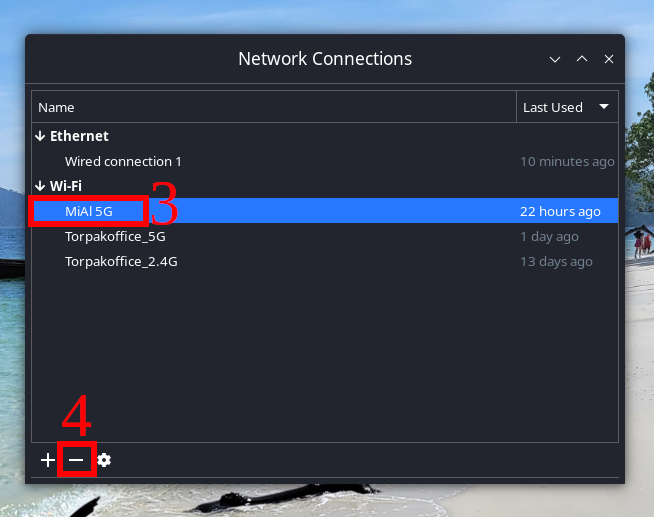The width and height of the screenshot is (654, 517).
Task: Click the Network Connections title bar text
Action: tap(325, 60)
